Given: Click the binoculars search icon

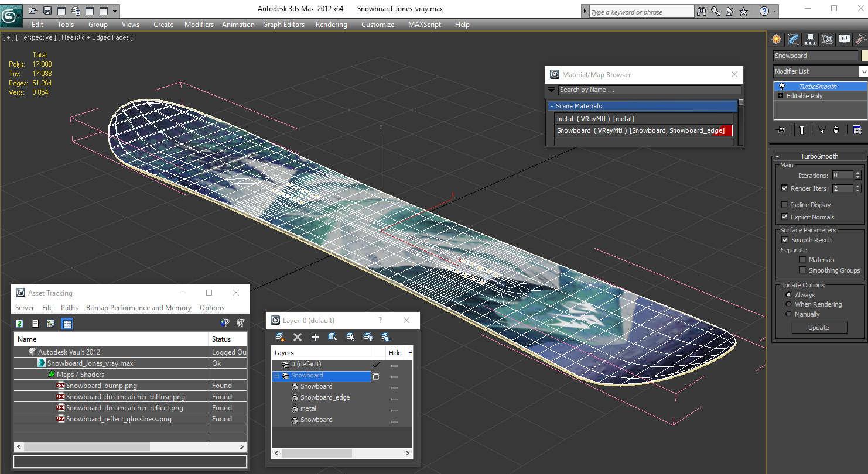Looking at the screenshot, I should (702, 11).
